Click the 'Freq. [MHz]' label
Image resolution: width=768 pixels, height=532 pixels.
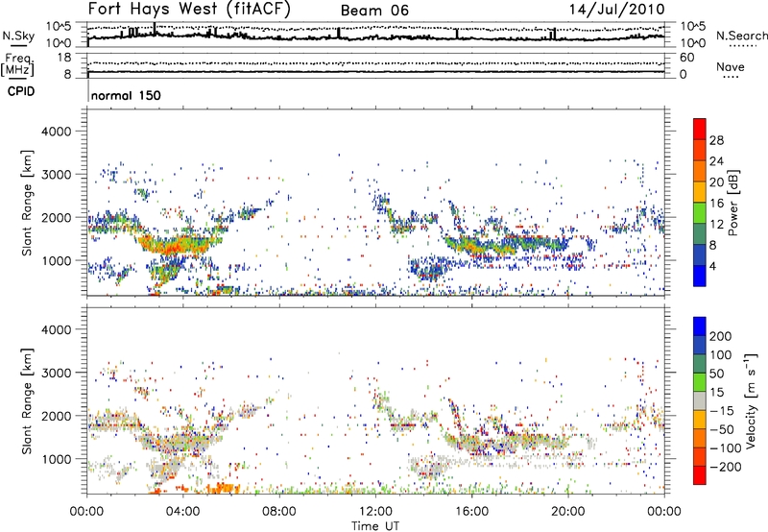point(18,64)
